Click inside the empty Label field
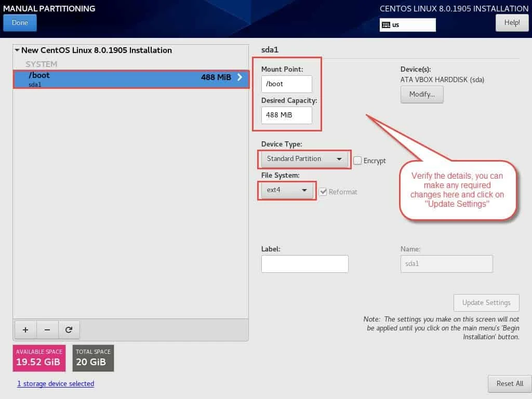 pyautogui.click(x=304, y=264)
